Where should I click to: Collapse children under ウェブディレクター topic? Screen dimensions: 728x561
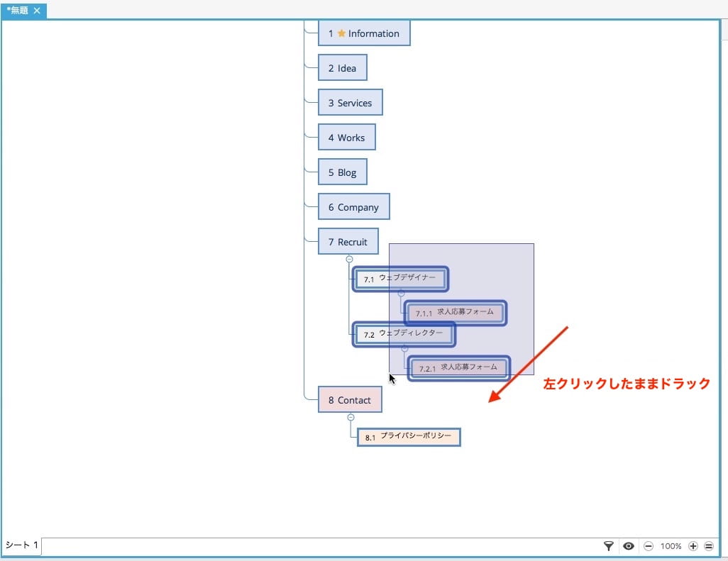(x=405, y=348)
